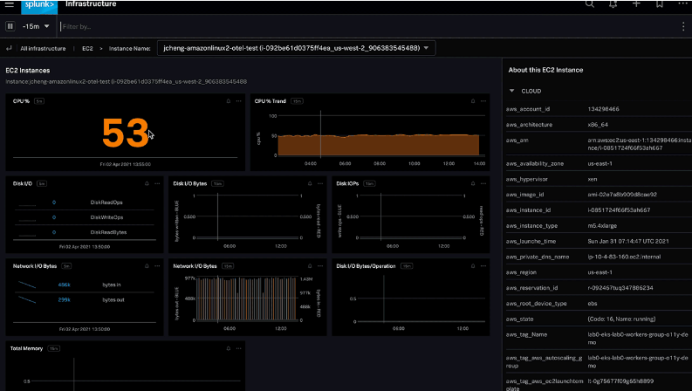Click the aws_root_device_type value ebs

592,304
